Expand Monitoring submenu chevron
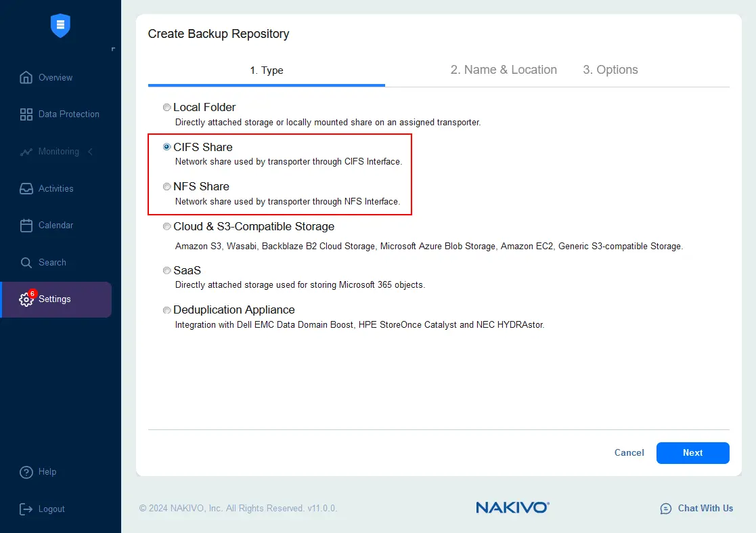Screen dimensions: 756x533 90,152
